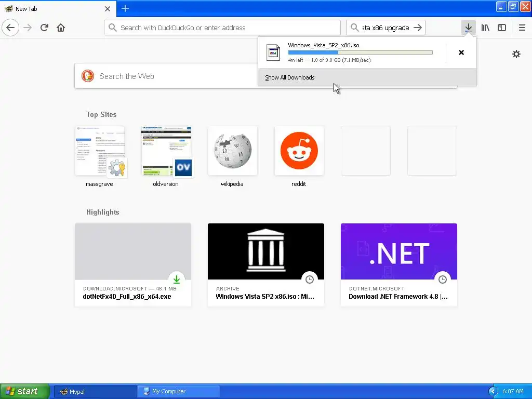Click the ISO file icon in downloads

(x=273, y=52)
